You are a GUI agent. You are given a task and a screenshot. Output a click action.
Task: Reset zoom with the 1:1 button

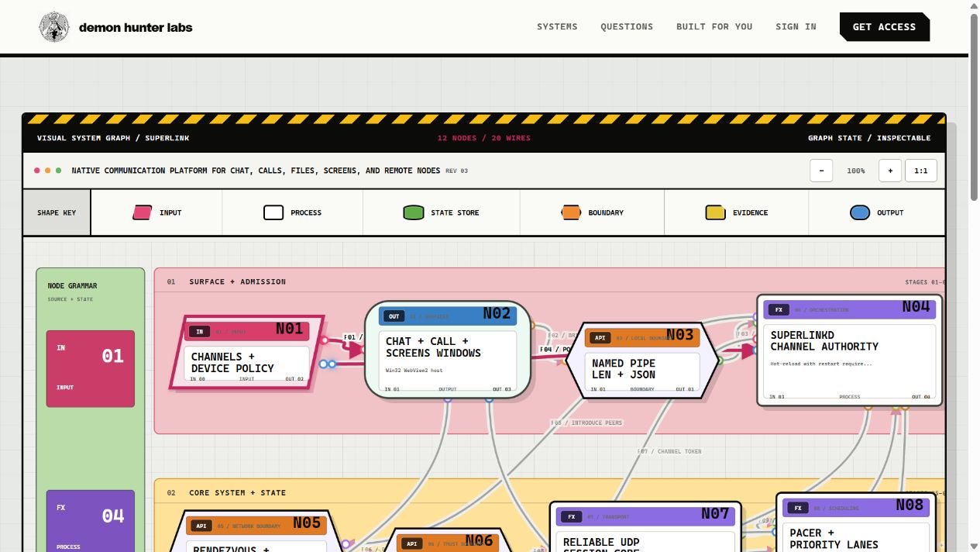click(921, 171)
